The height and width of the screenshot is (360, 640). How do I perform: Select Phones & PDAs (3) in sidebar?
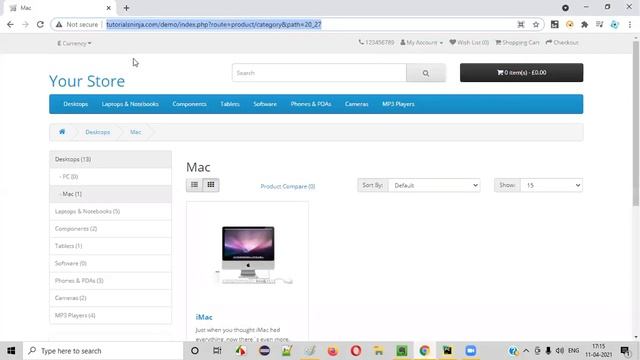[110, 280]
